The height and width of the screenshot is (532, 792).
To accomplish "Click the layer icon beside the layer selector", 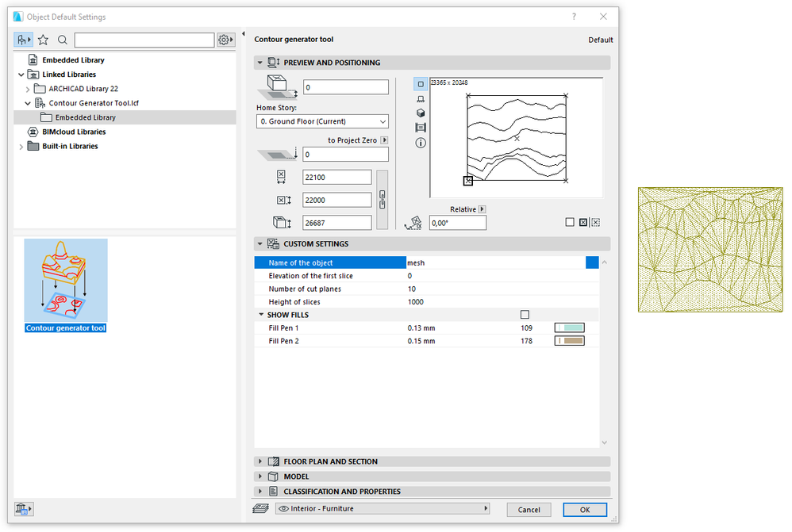I will point(260,508).
